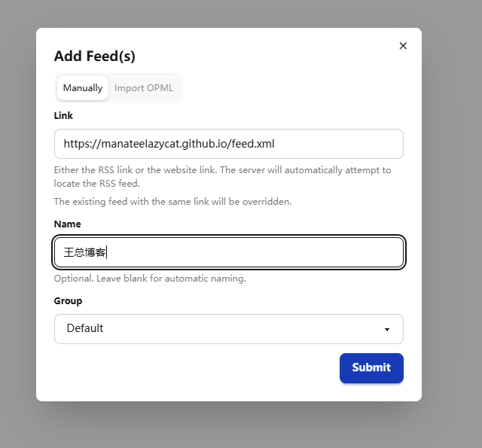Select the Manually tab
The image size is (482, 448).
(83, 88)
